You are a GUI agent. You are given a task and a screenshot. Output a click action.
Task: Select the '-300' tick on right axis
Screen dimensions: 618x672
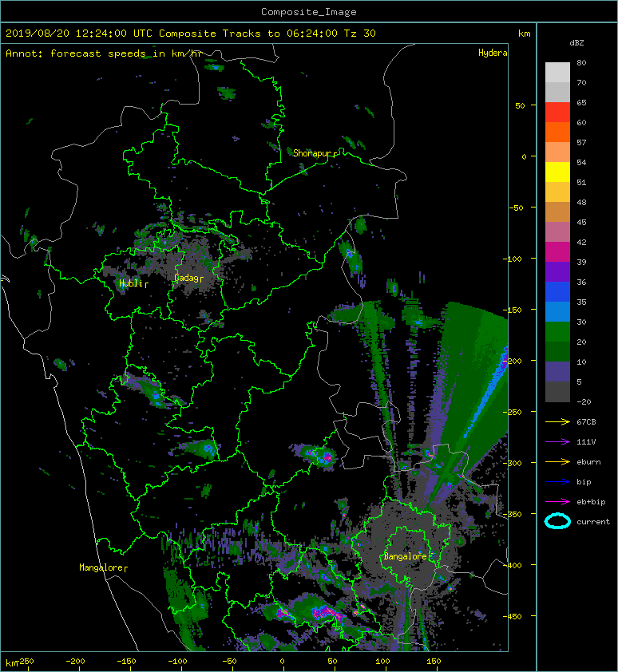(512, 463)
